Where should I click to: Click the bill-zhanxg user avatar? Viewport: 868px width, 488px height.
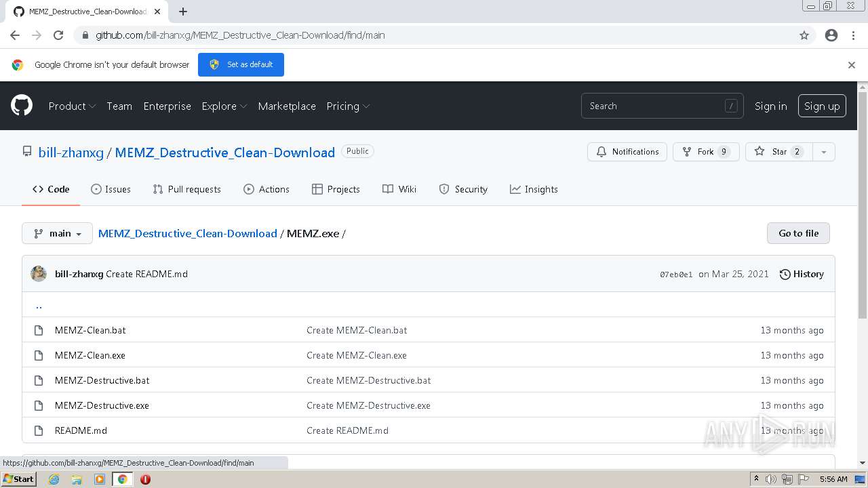[39, 274]
